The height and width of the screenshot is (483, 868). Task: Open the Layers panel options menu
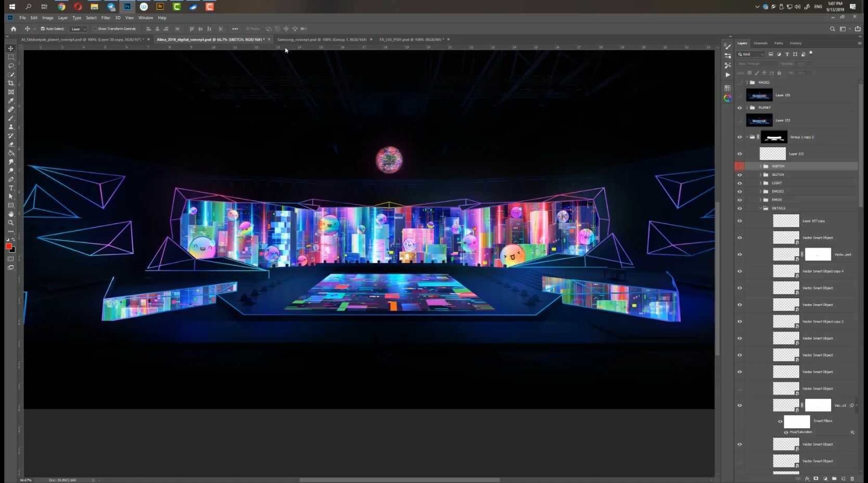(x=859, y=43)
